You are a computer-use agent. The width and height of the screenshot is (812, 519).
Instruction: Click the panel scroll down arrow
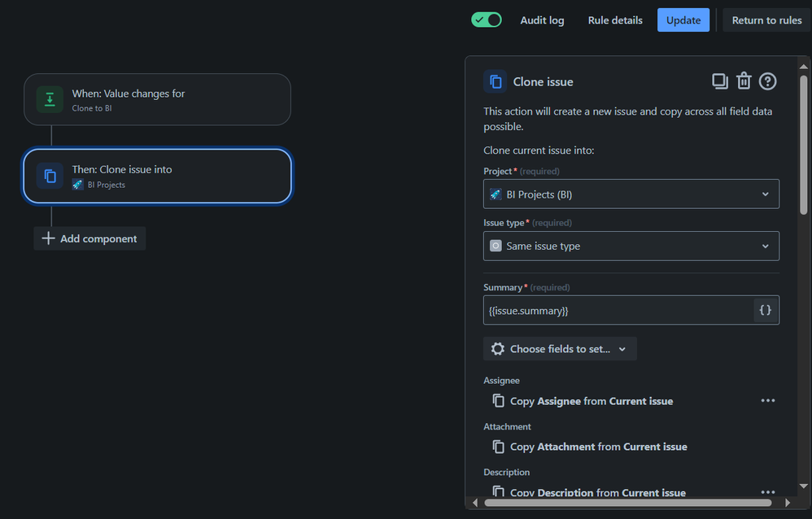(803, 486)
